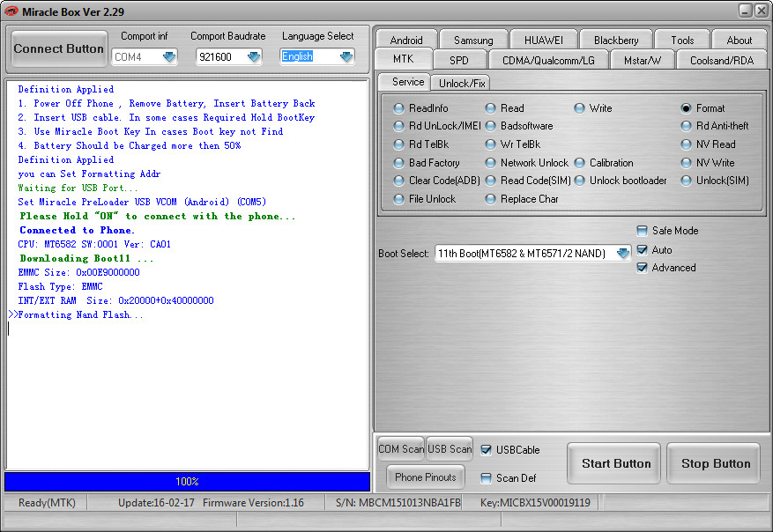
Task: Click the Ready(MTK) status bar entry
Action: (47, 502)
